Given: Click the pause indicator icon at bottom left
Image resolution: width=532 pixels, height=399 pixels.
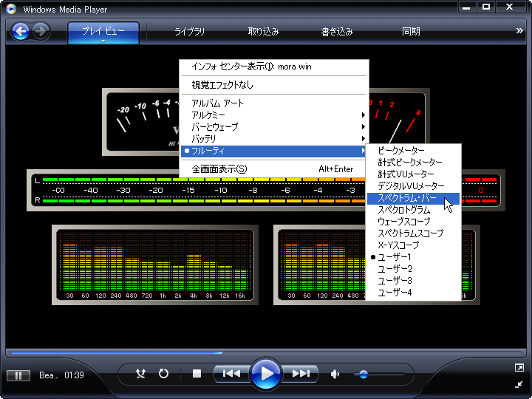Looking at the screenshot, I should pos(18,375).
